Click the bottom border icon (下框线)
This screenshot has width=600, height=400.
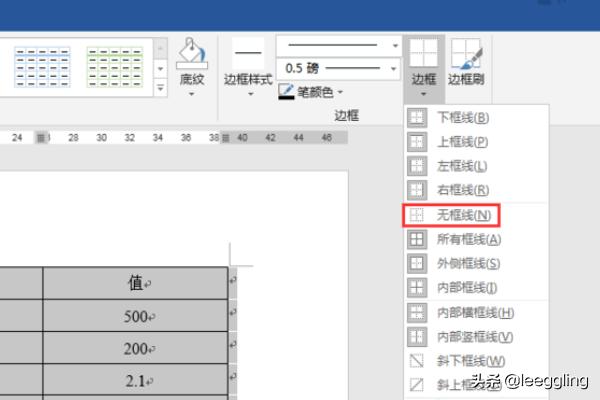(x=417, y=118)
